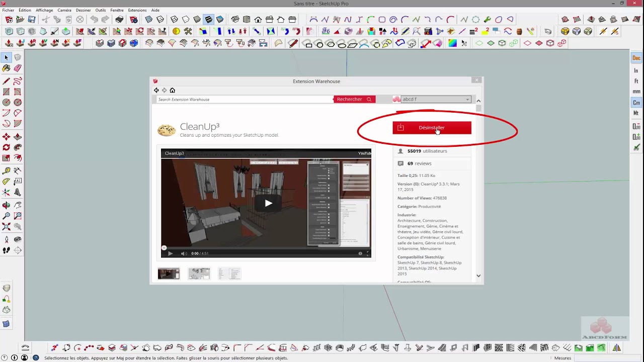Viewport: 644px width, 362px height.
Task: Toggle the mm units button
Action: click(x=636, y=92)
